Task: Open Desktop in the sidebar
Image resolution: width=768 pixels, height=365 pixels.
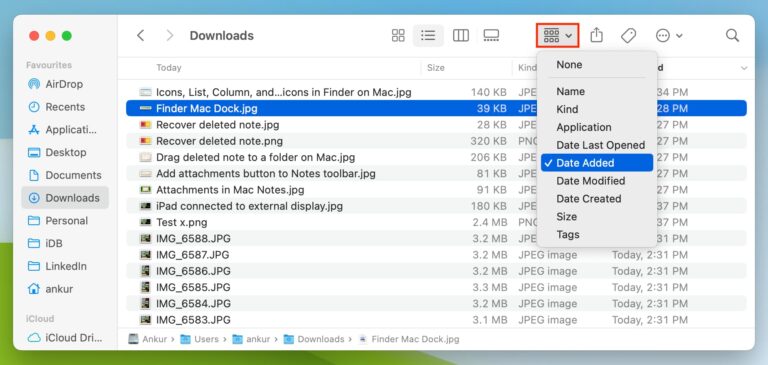Action: click(65, 152)
